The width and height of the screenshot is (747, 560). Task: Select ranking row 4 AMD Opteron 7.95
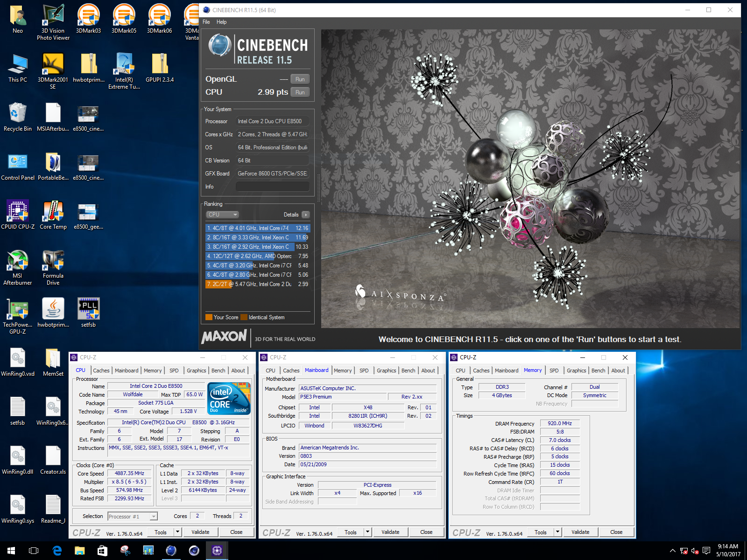pos(258,256)
